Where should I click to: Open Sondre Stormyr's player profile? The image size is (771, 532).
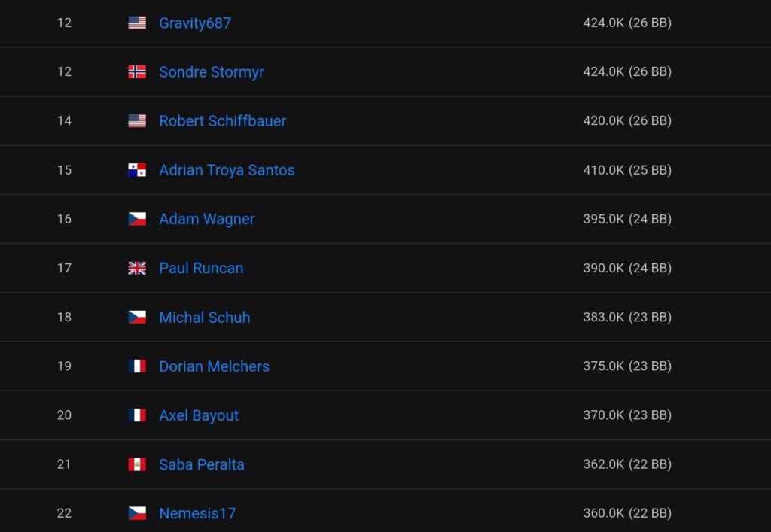click(x=212, y=72)
